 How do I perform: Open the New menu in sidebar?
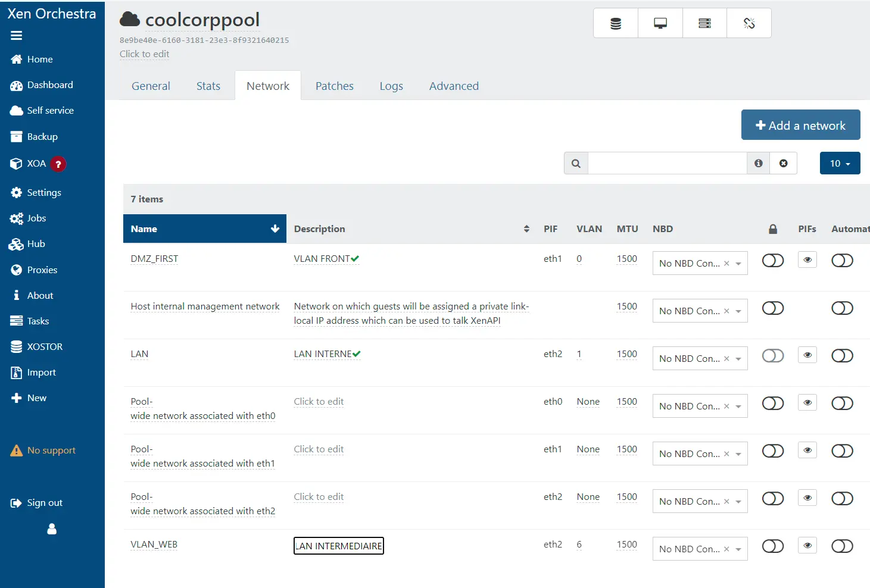point(29,398)
